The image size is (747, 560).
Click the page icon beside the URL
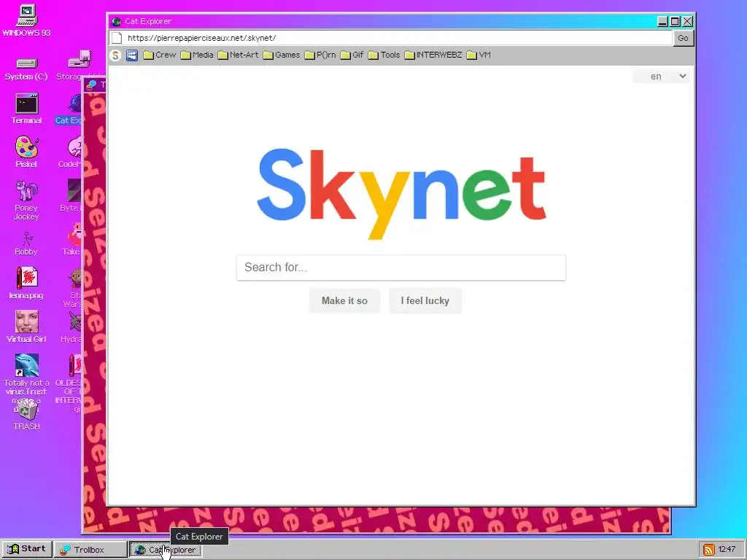(117, 38)
